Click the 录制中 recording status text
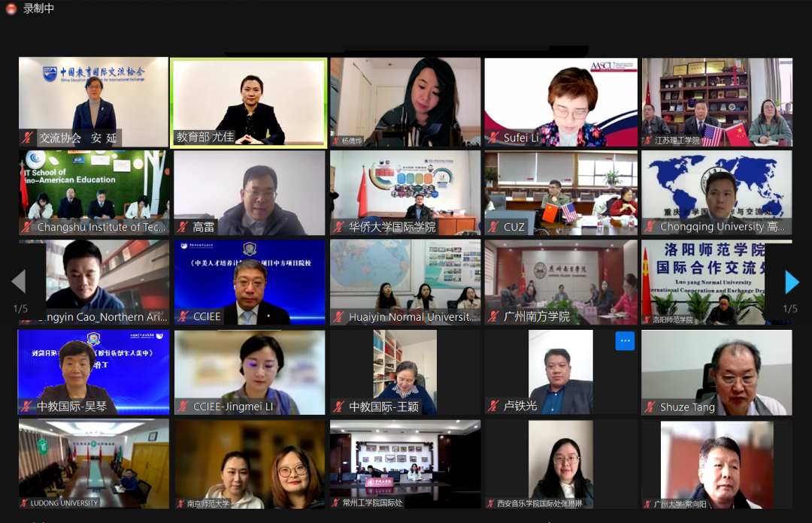The image size is (812, 523). [39, 9]
